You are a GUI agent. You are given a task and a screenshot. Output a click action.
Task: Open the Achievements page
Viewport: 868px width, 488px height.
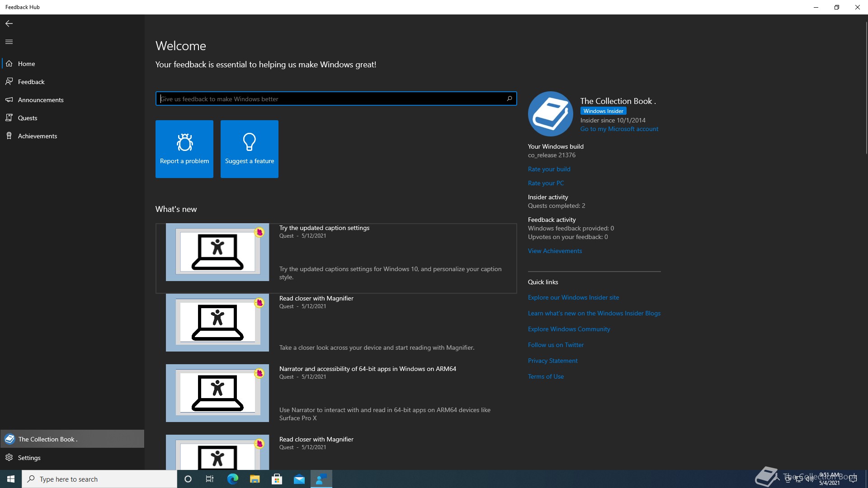tap(72, 136)
